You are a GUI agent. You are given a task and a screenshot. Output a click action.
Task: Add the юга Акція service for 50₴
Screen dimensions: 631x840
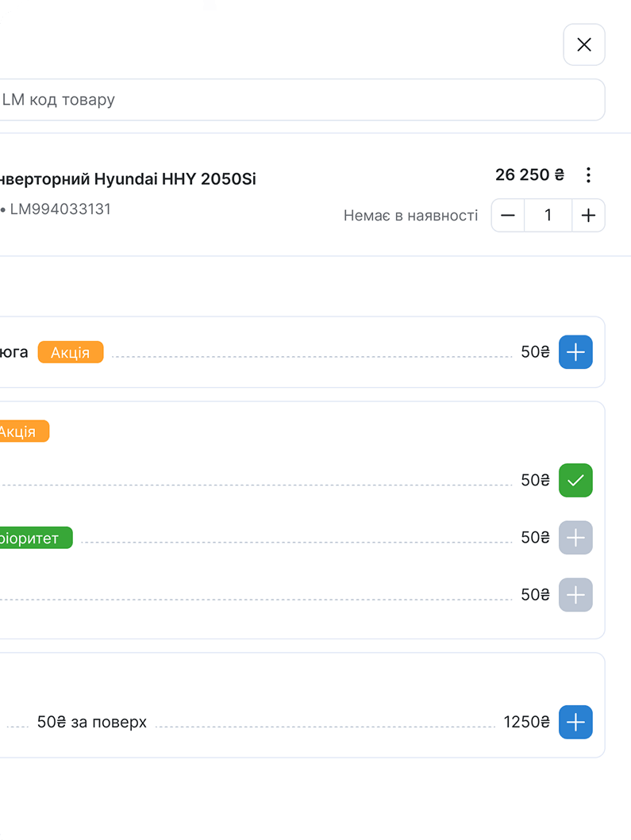pyautogui.click(x=575, y=352)
